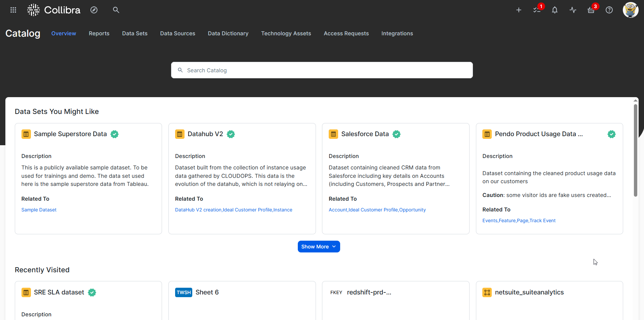Open the data basket icon
644x320 pixels.
[591, 10]
